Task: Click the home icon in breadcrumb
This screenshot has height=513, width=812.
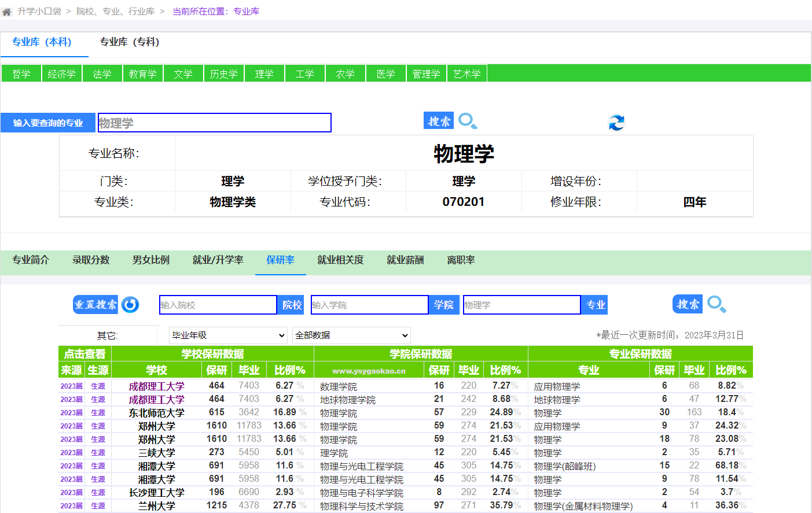Action: (x=7, y=12)
